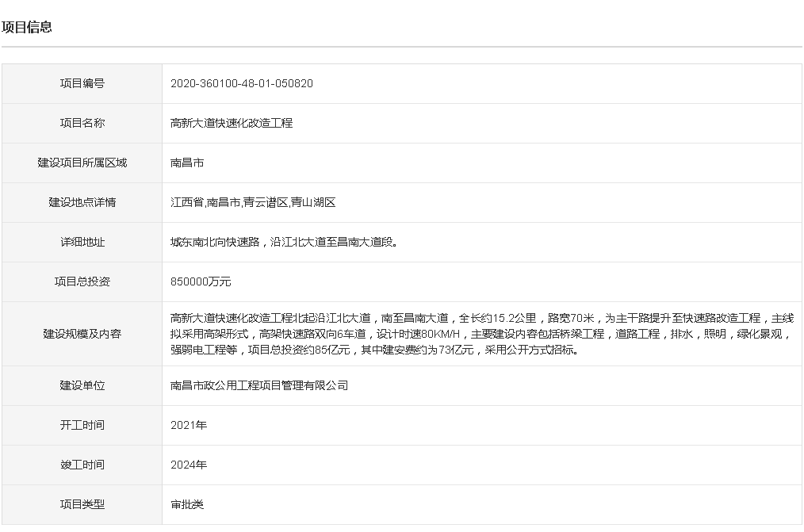This screenshot has width=804, height=532.
Task: Click the investment value 850000万元
Action: pos(201,282)
